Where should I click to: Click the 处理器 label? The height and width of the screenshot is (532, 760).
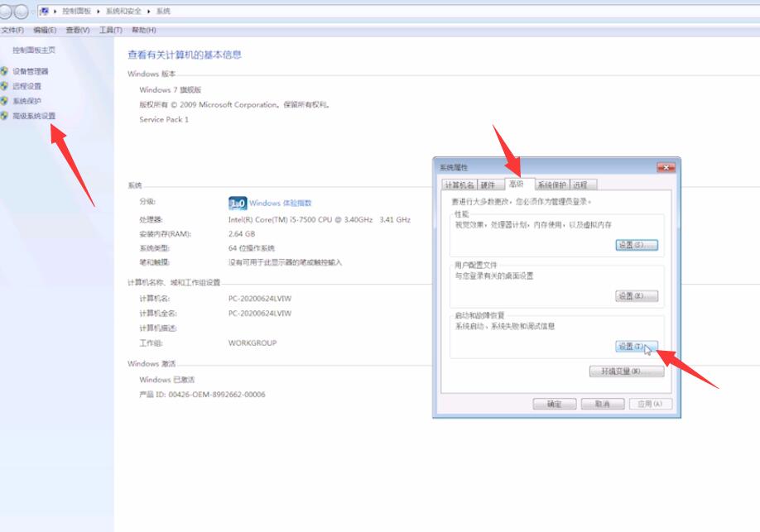(x=151, y=220)
